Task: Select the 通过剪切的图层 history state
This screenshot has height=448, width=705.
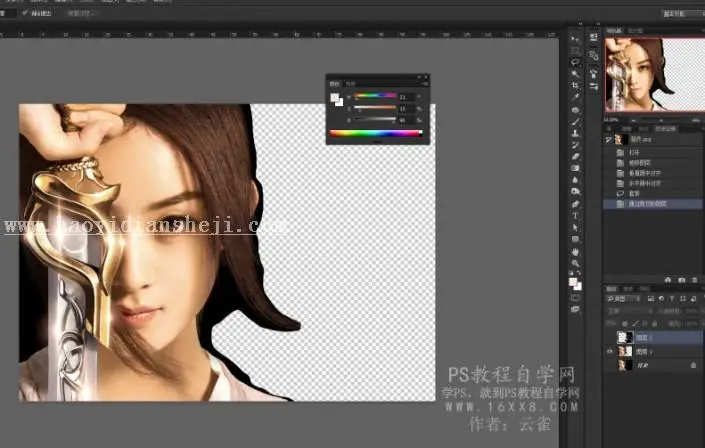Action: tap(654, 204)
